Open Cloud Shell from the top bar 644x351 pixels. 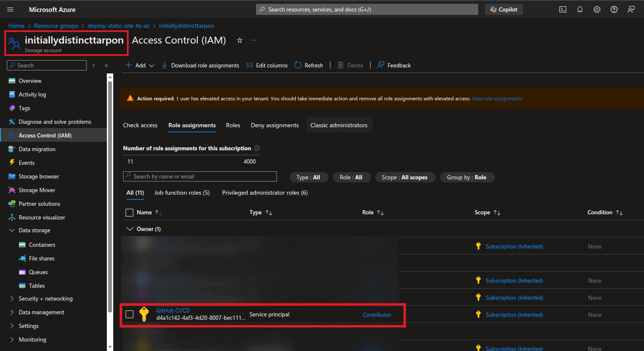[563, 9]
